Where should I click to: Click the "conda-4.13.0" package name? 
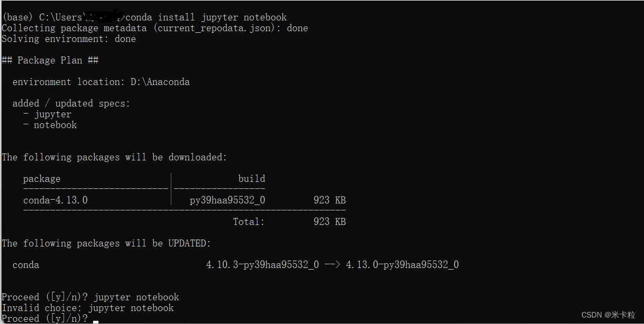point(55,200)
